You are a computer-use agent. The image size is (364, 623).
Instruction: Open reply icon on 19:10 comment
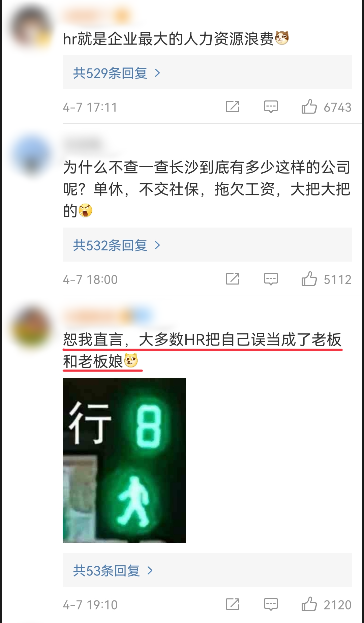271,604
